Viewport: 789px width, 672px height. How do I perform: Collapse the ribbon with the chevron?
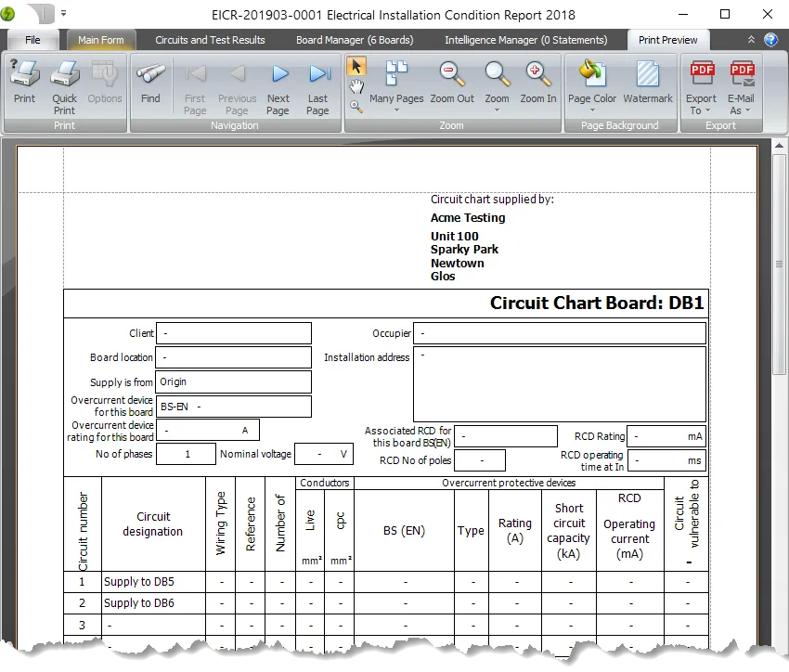(x=751, y=40)
